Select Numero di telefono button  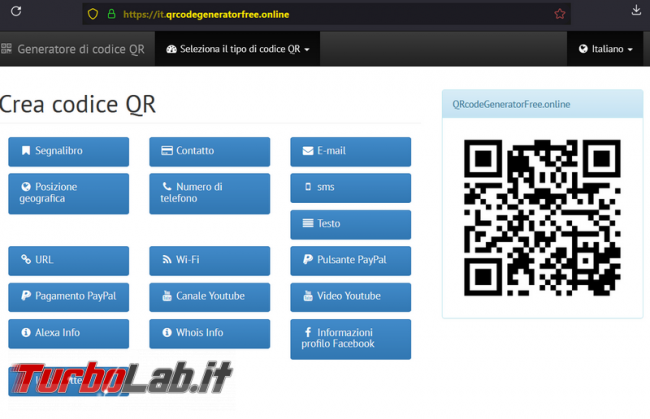click(x=209, y=194)
